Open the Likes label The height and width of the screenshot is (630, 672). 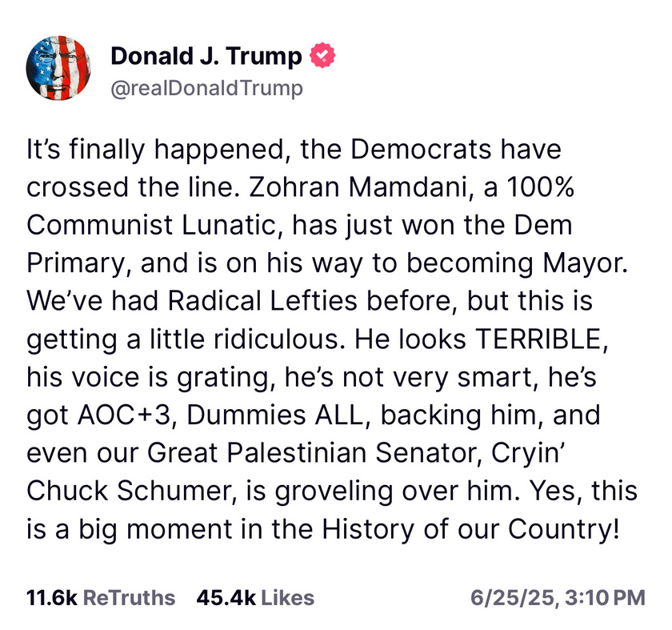pos(287,598)
